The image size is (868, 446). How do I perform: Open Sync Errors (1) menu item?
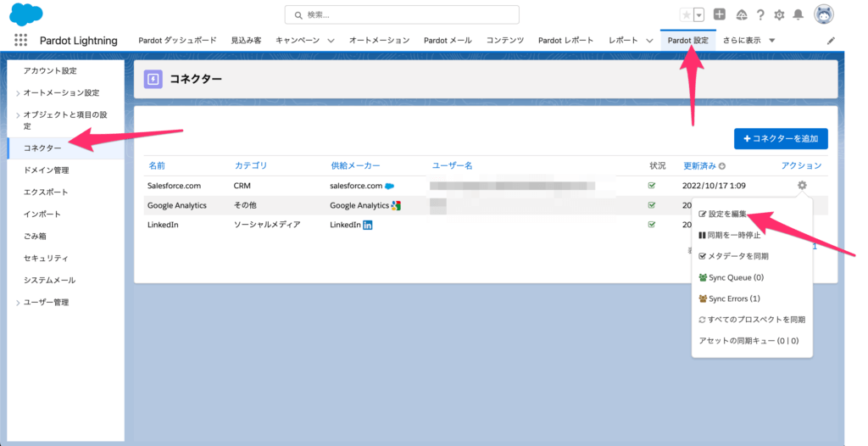[729, 298]
